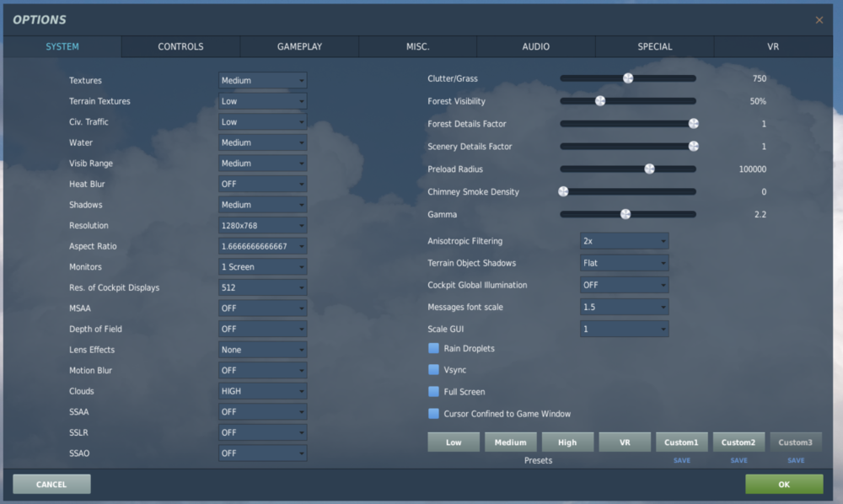Open the Visib Range dropdown
This screenshot has height=504, width=843.
pos(262,164)
